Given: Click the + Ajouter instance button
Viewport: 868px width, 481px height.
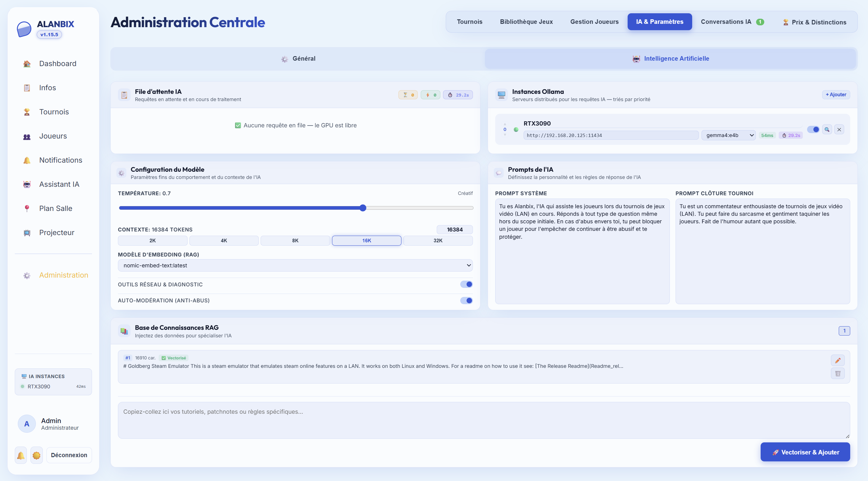Looking at the screenshot, I should pyautogui.click(x=836, y=95).
